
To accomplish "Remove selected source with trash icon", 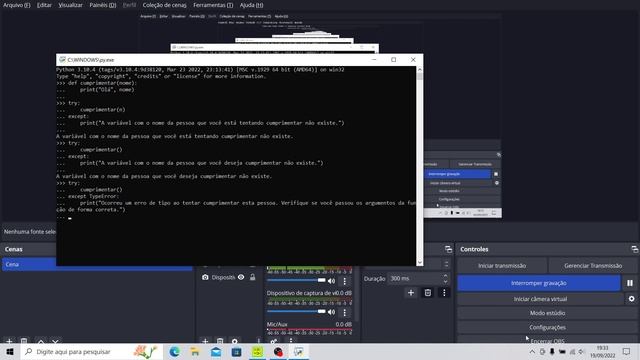I will [x=220, y=341].
